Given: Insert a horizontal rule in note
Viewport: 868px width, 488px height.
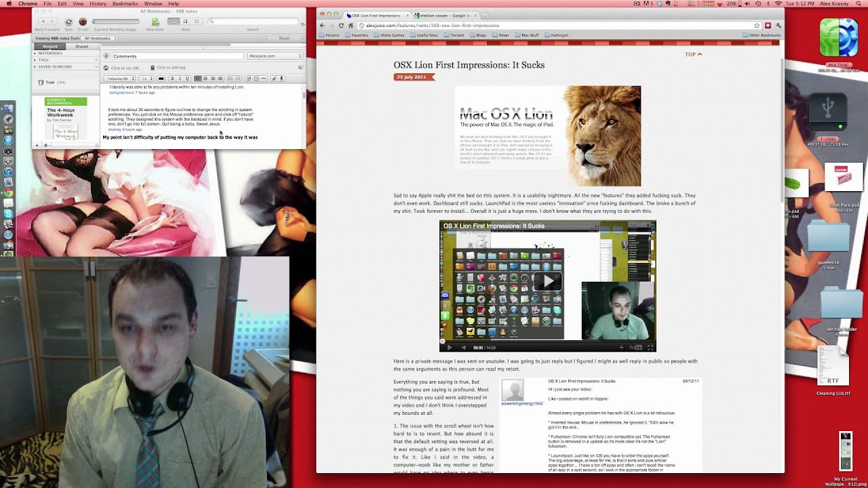Looking at the screenshot, I should (x=264, y=79).
